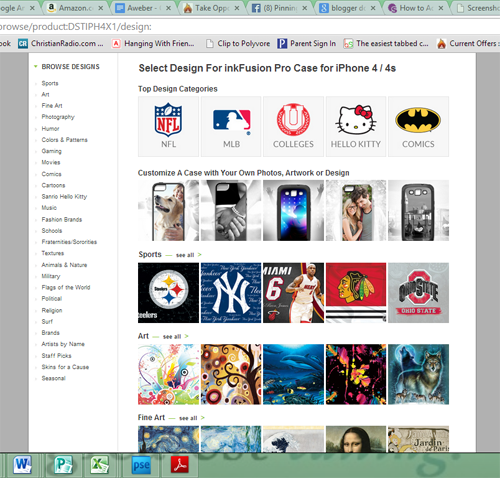The width and height of the screenshot is (500, 478).
Task: Collapse the Browse Designs section arrow
Action: tap(35, 67)
